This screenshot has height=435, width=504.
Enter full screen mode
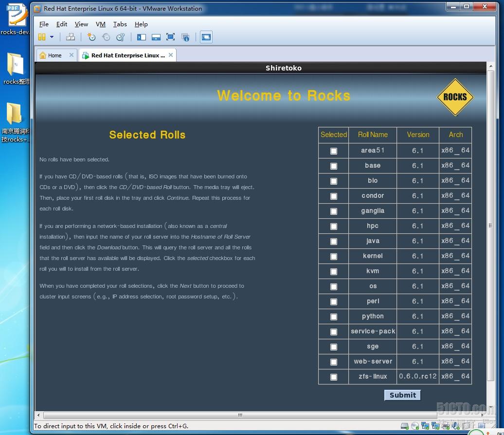(170, 37)
